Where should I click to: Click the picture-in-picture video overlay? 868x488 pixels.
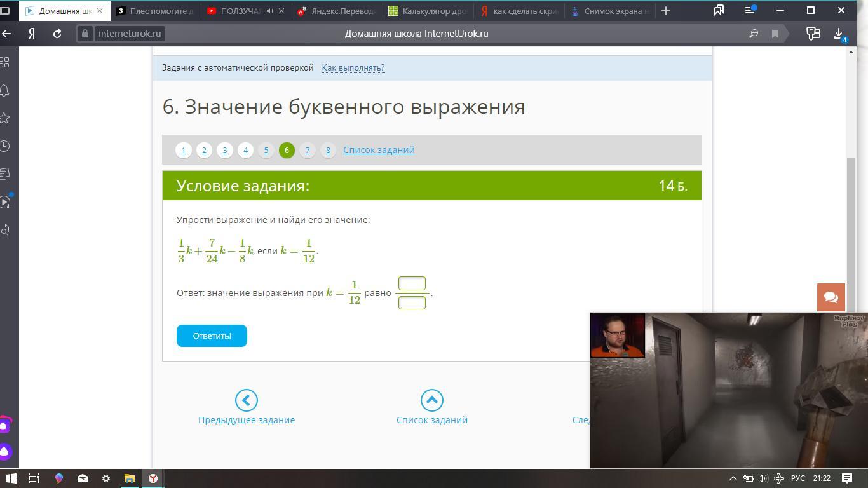coord(729,391)
